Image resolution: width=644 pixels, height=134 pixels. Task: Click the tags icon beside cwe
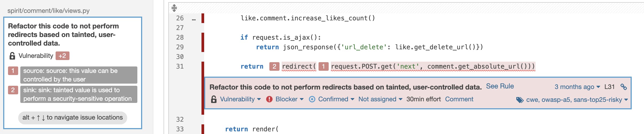click(x=520, y=100)
